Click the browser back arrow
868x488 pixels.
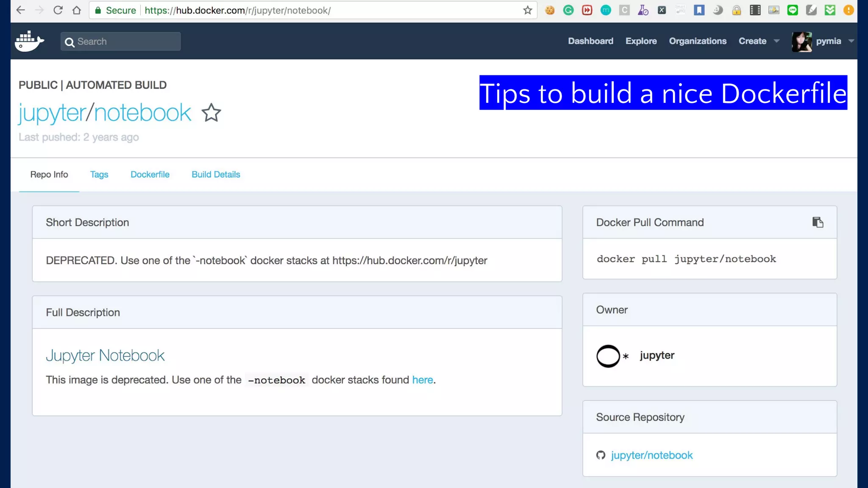20,10
